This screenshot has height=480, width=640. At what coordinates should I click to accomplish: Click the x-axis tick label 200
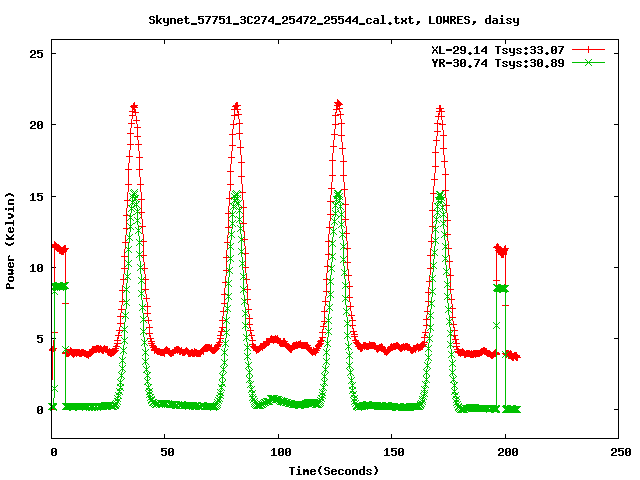tap(508, 452)
